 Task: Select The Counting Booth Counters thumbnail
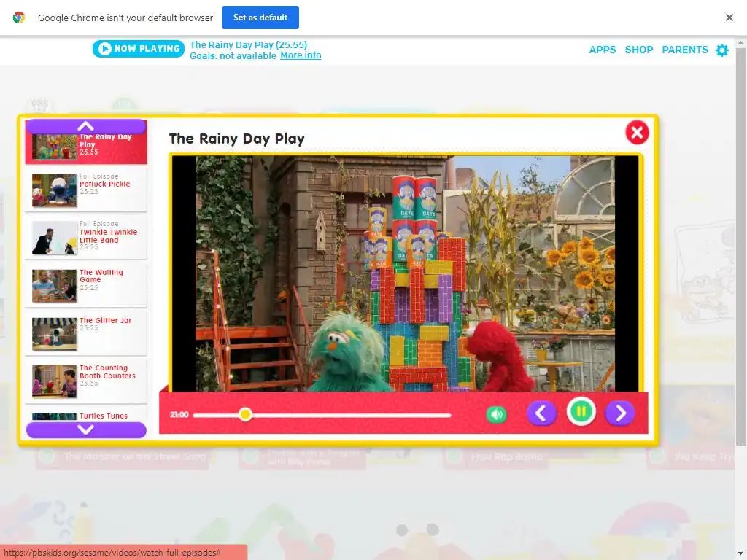click(54, 381)
